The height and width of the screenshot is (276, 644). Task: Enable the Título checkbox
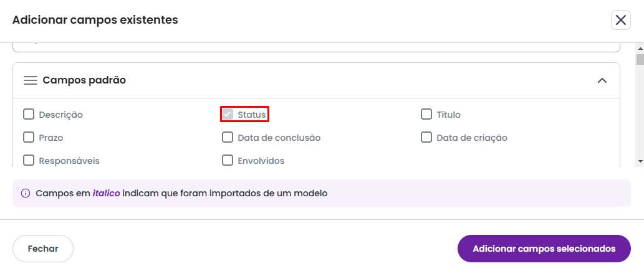[426, 114]
